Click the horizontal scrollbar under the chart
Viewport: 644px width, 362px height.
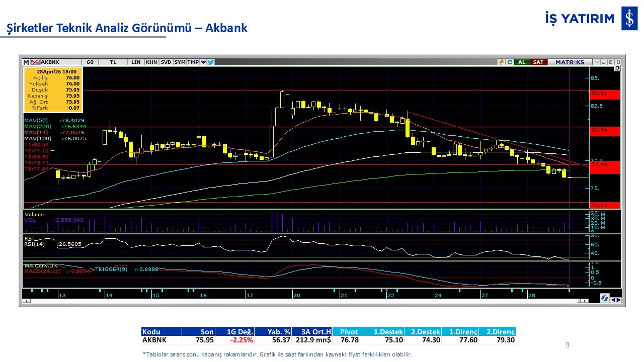tap(302, 301)
